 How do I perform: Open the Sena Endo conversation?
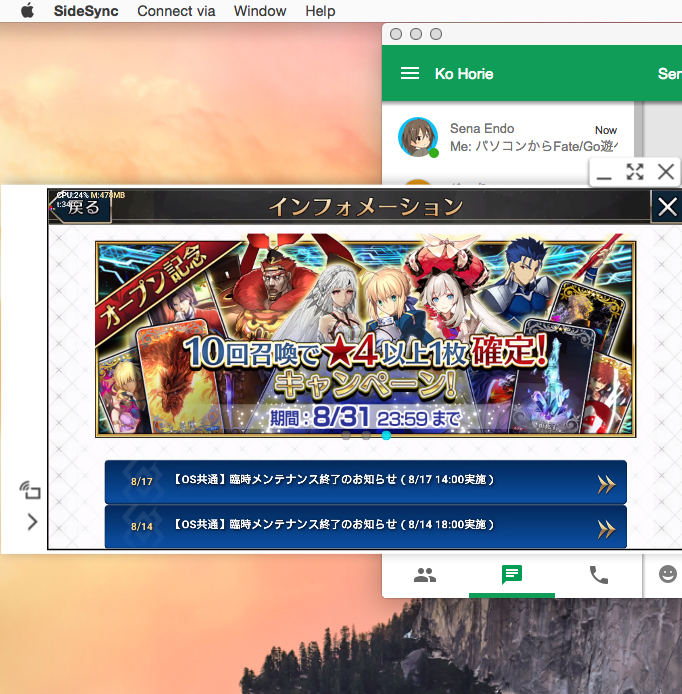[x=508, y=137]
